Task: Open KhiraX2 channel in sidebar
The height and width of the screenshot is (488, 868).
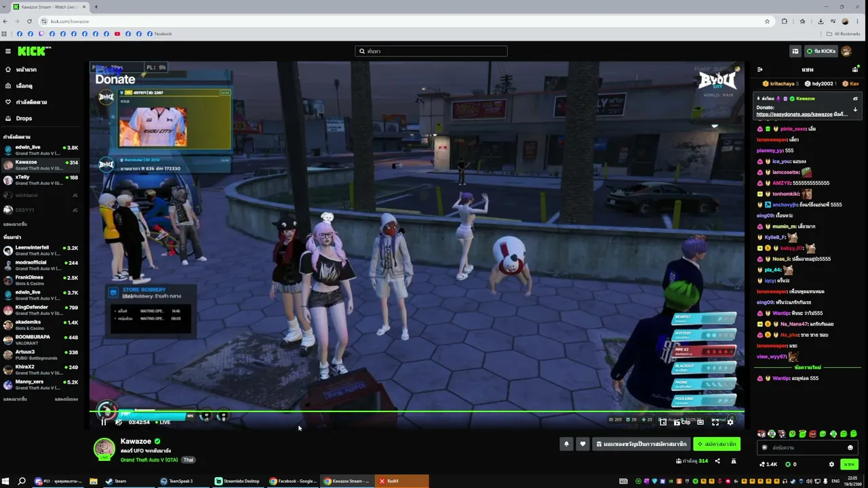Action: (41, 369)
